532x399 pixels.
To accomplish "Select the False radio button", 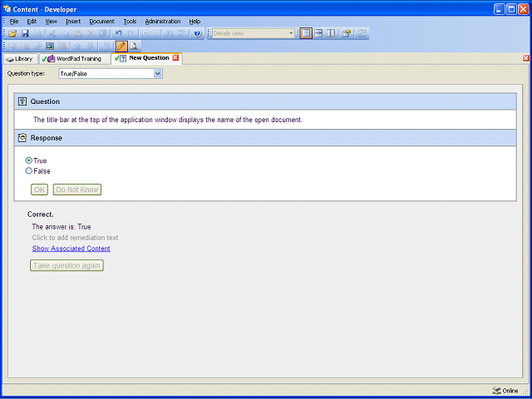I will (29, 171).
